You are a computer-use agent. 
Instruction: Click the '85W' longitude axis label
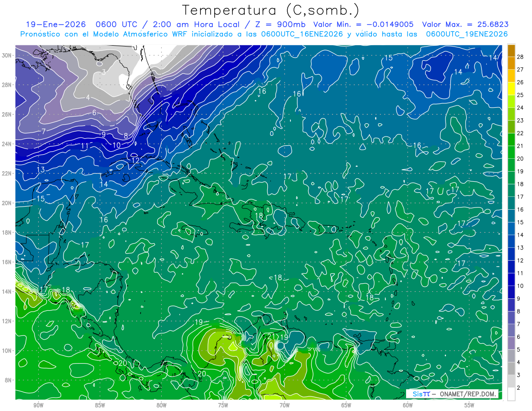(x=100, y=405)
